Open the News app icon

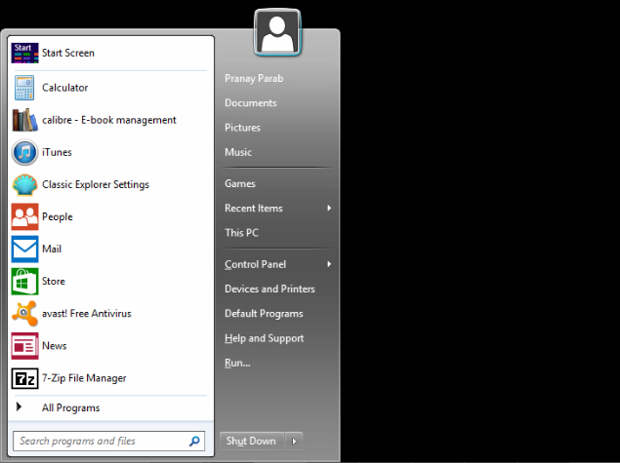pos(25,346)
